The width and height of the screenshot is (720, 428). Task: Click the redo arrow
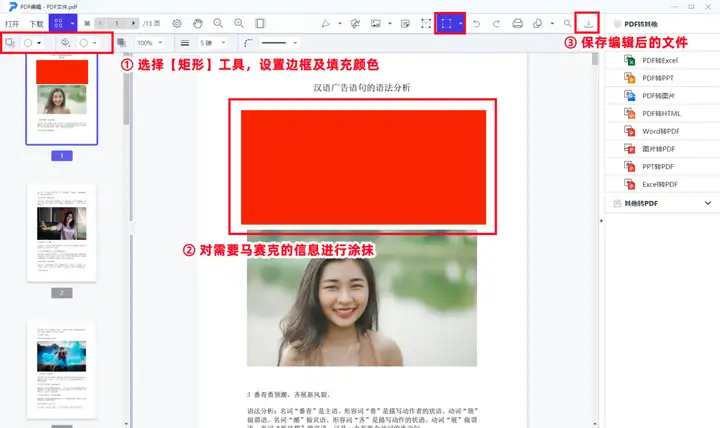(x=496, y=23)
